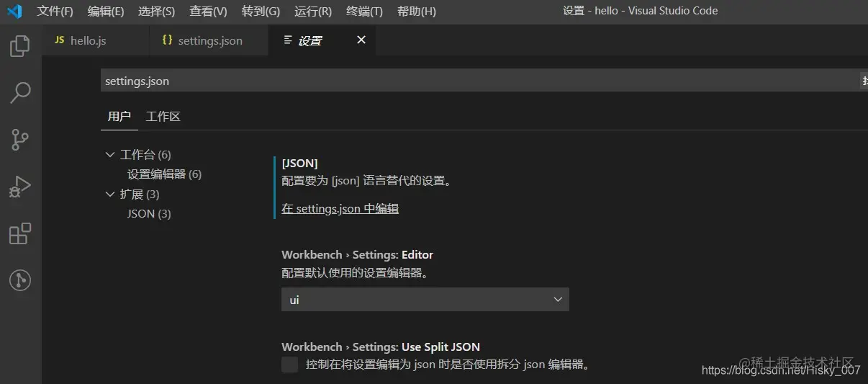Image resolution: width=868 pixels, height=384 pixels.
Task: Click the settings list icon on 设置 tab
Action: pos(288,40)
